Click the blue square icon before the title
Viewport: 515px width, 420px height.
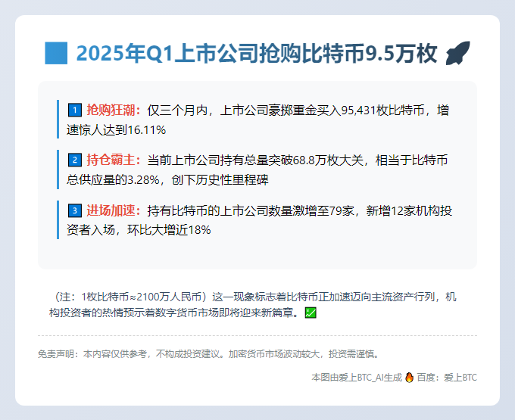(x=56, y=53)
